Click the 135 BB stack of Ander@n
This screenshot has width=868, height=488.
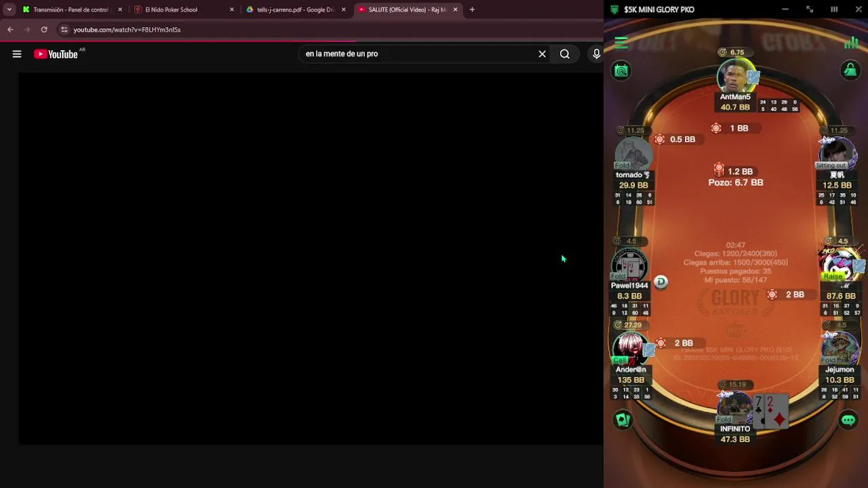tap(630, 380)
